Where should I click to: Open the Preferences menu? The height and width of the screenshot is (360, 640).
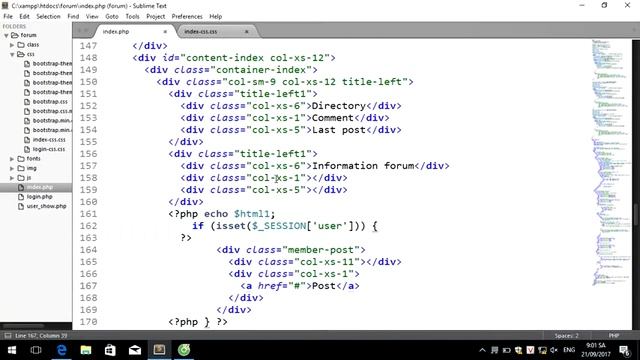[x=187, y=16]
